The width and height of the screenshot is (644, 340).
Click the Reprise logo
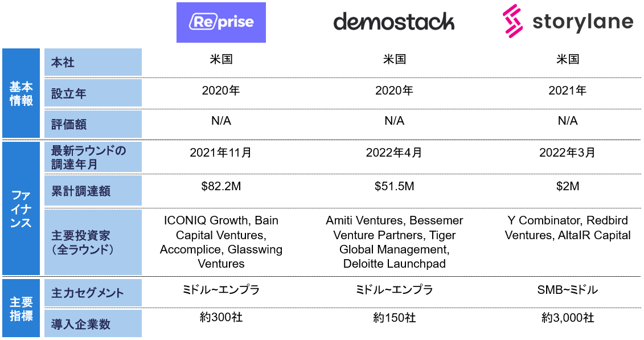[x=221, y=23]
